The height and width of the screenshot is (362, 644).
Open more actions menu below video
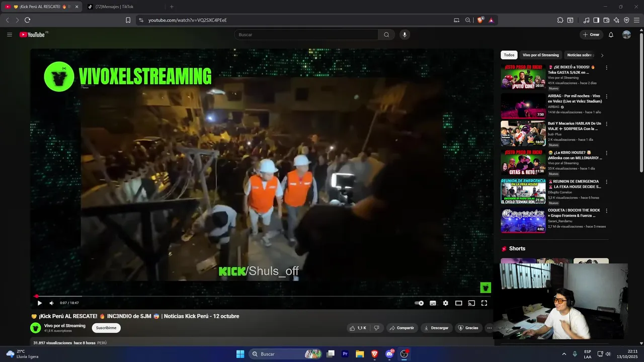coord(489,328)
